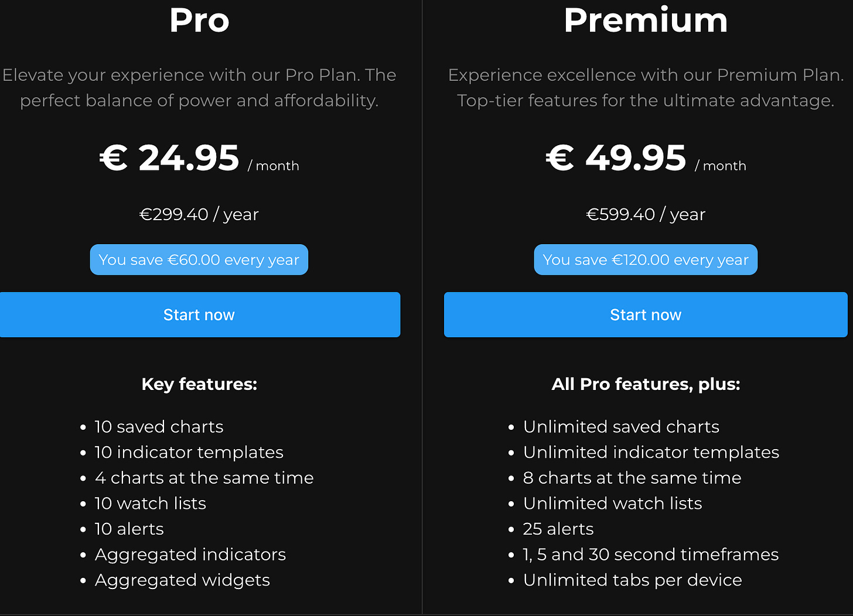
Task: Click the '10 saved charts' feature item
Action: coord(159,427)
